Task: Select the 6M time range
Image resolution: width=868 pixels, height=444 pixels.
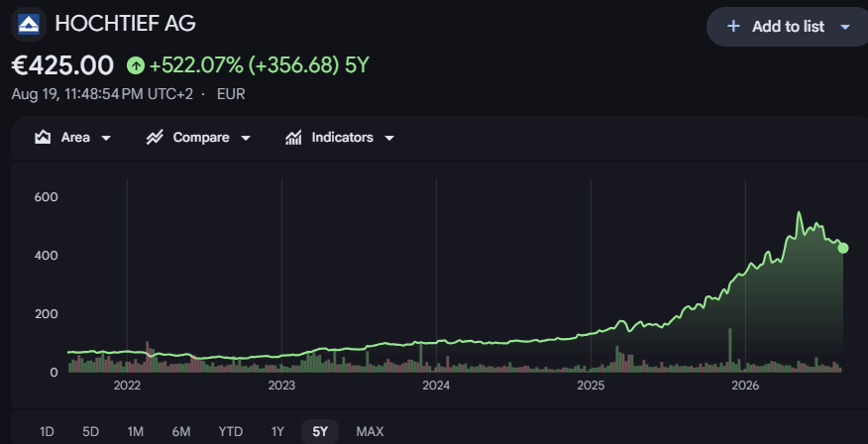Action: point(181,432)
